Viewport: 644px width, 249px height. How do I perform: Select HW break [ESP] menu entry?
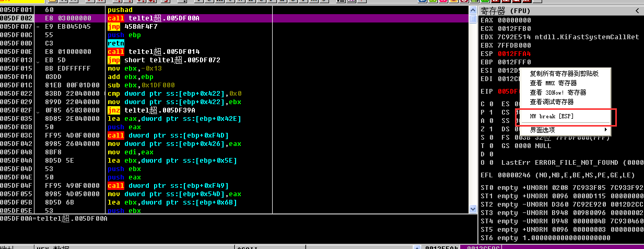point(552,116)
